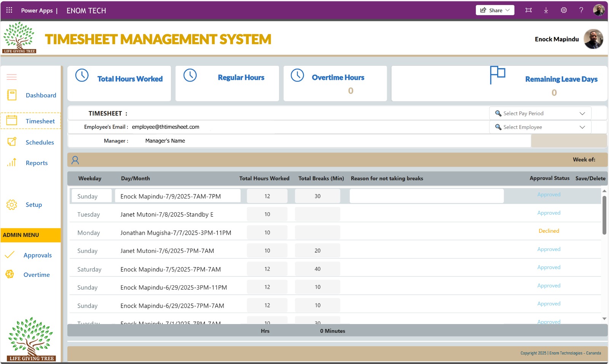Click the Enock Mapindu-7/9/2025-7AM-7PM field

(x=178, y=196)
